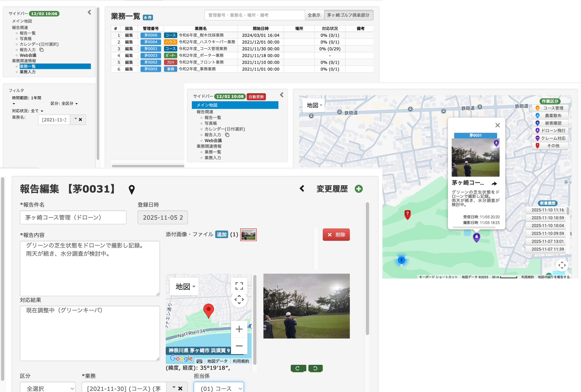This screenshot has height=392, width=581.
Task: Enter fullscreen on the small report map
Action: (239, 286)
